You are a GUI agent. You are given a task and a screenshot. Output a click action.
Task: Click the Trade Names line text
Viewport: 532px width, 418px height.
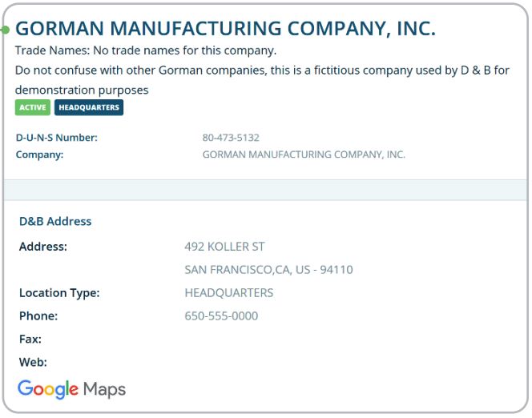click(x=146, y=50)
